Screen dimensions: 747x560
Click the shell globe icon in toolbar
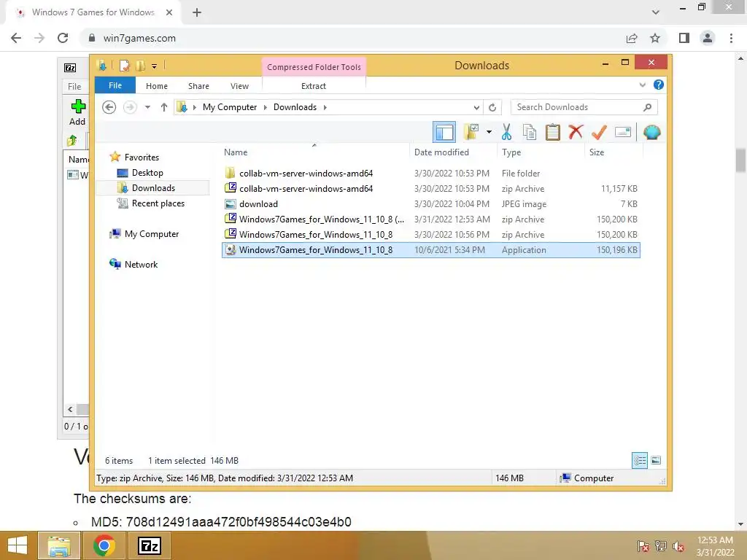point(651,132)
